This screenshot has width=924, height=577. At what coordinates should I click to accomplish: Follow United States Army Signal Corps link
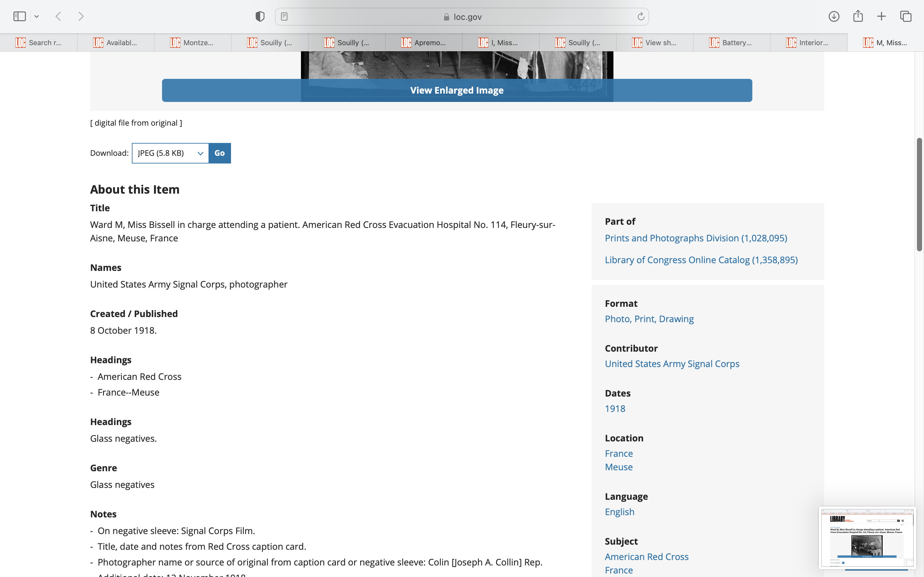click(672, 364)
